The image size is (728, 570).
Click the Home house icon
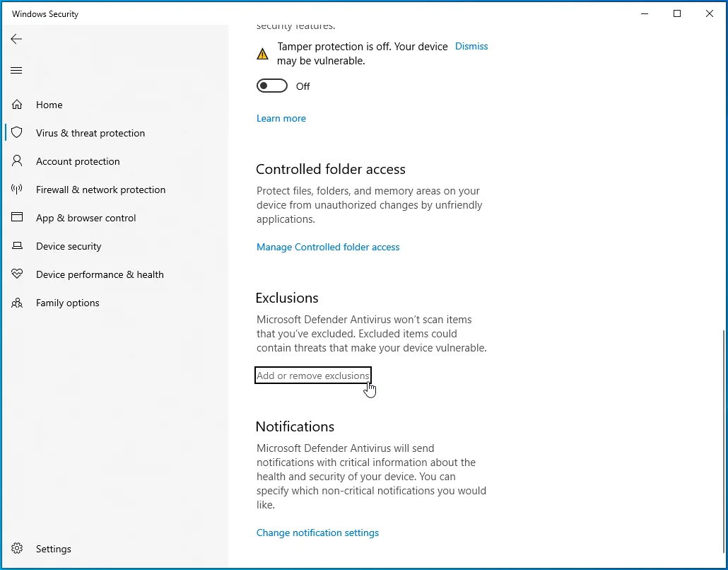coord(17,105)
